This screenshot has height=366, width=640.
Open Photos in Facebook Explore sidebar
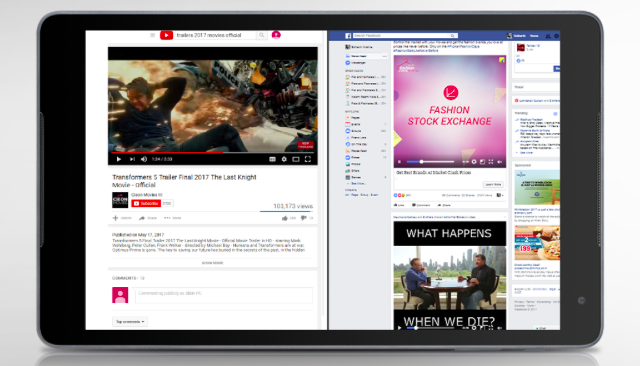353,164
